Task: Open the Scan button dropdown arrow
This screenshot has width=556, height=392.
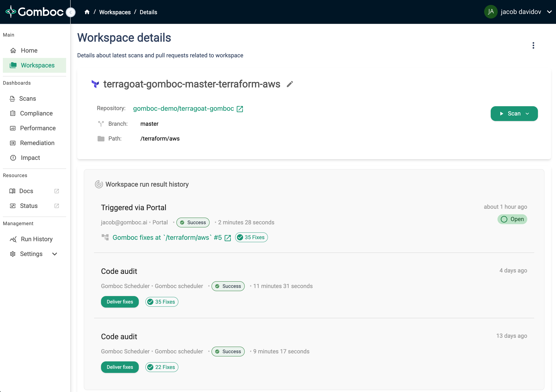Action: (x=527, y=114)
